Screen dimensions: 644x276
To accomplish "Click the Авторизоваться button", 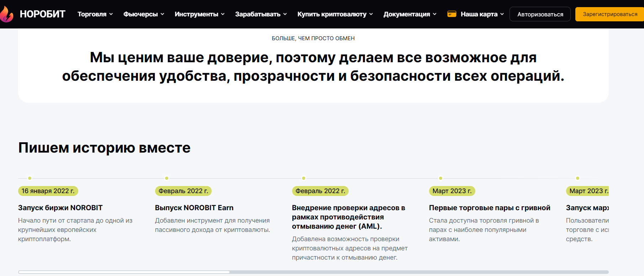I will coord(540,14).
